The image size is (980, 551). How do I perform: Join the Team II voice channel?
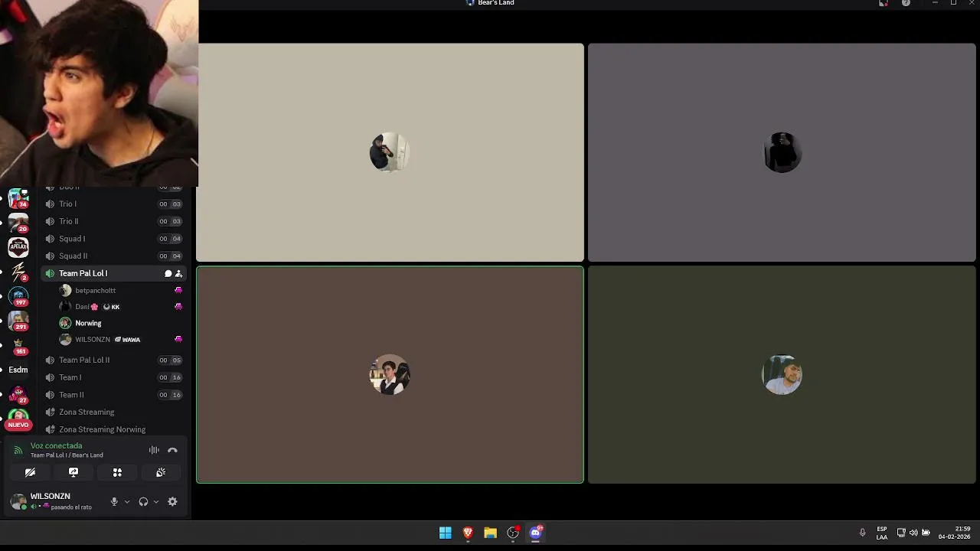(113, 395)
